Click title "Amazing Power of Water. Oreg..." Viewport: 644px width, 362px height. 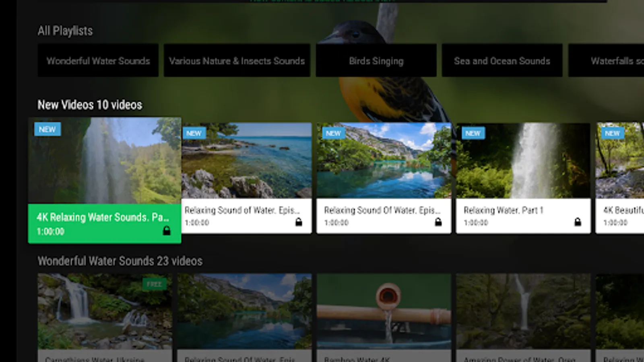[x=520, y=359]
